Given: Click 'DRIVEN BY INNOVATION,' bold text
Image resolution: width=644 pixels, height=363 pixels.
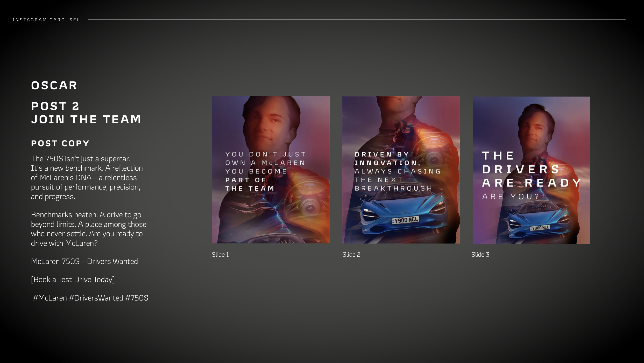Looking at the screenshot, I should 387,158.
